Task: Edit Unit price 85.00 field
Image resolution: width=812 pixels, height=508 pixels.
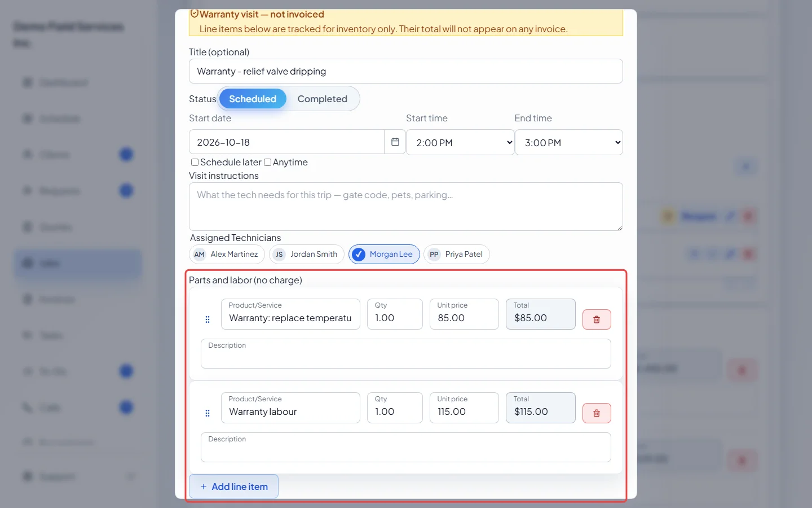Action: (464, 314)
